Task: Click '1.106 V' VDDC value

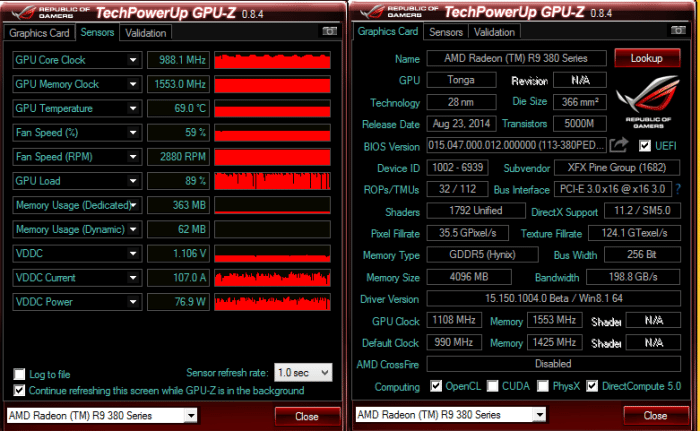Action: 179,253
